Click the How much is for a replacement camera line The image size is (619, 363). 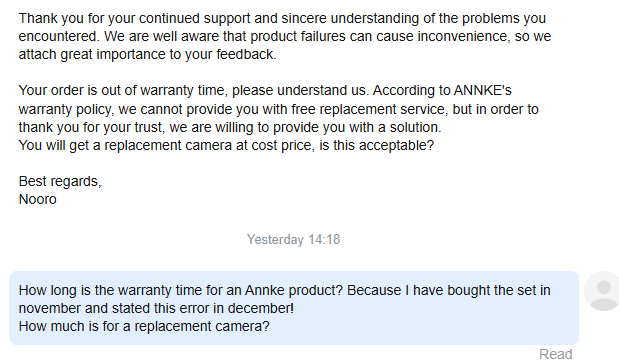click(x=144, y=326)
